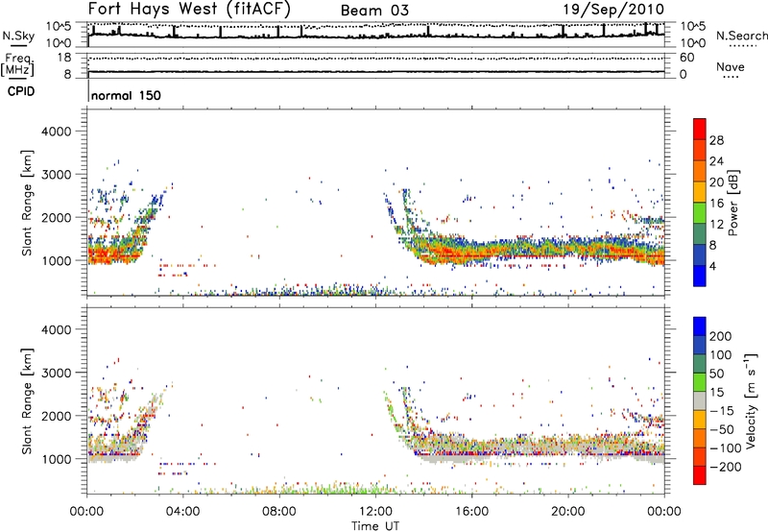Screen dimensions: 768x532
Task: Click the "28" power color bar label
Action: pyautogui.click(x=716, y=140)
